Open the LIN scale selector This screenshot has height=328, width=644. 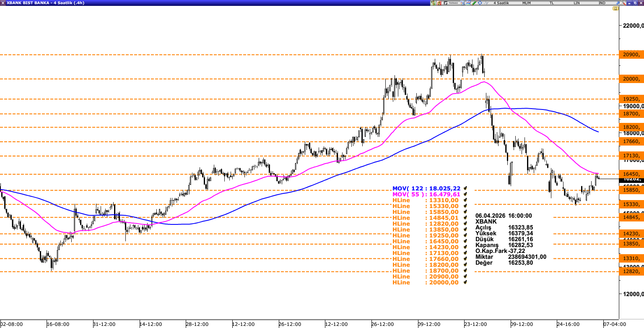(576, 3)
